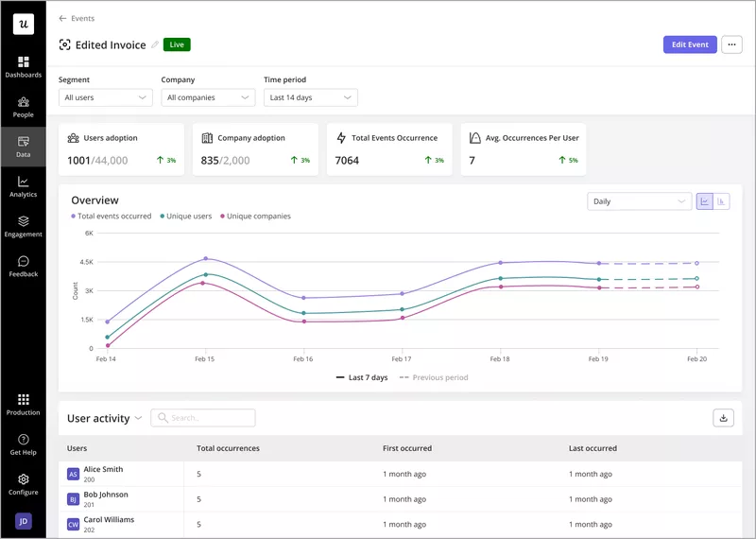Viewport: 756px width, 539px height.
Task: Switch the chart to line view
Action: tap(705, 201)
